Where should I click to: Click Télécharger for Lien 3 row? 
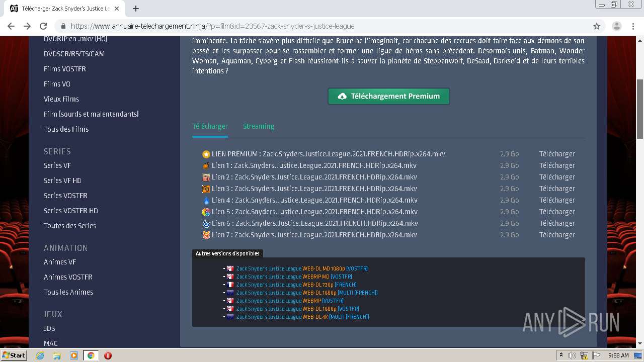557,189
